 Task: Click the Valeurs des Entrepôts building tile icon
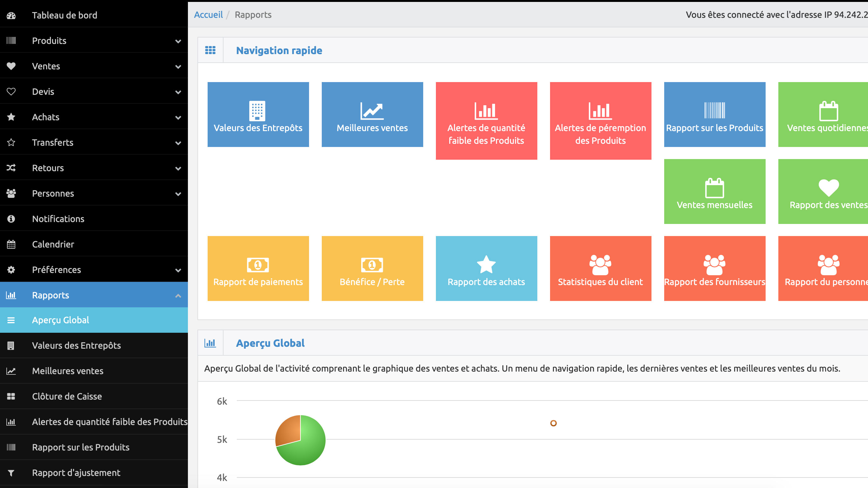click(257, 111)
